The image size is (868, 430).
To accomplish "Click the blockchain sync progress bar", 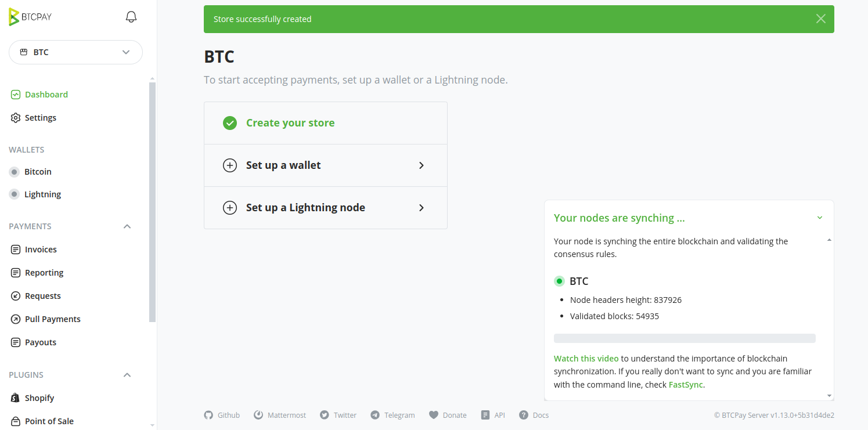I will coord(685,338).
